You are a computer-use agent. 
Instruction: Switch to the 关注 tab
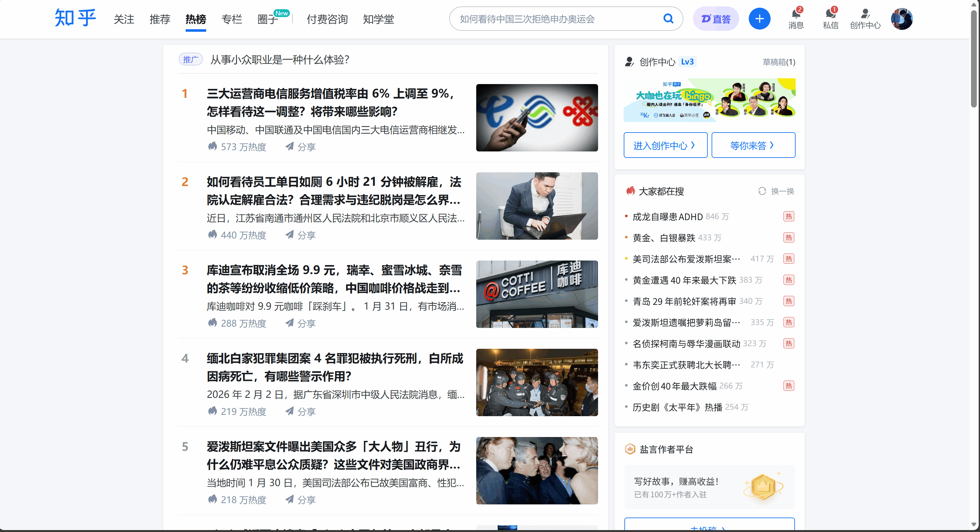124,19
